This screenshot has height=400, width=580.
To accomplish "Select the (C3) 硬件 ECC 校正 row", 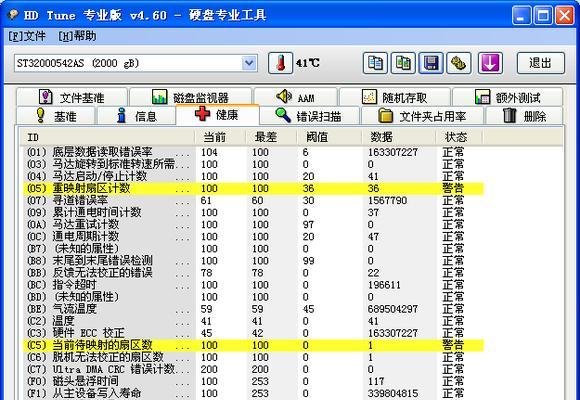I will (x=253, y=333).
